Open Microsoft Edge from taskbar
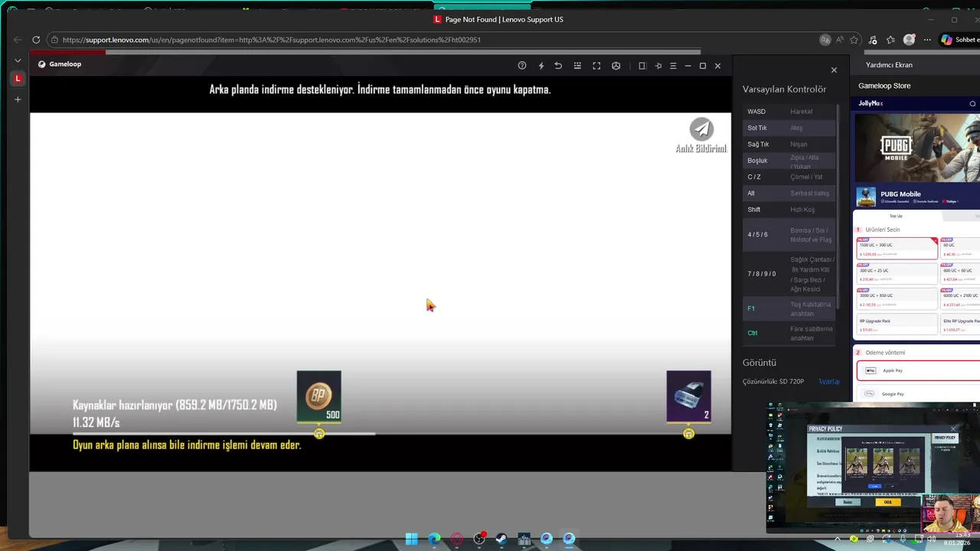 pyautogui.click(x=434, y=539)
